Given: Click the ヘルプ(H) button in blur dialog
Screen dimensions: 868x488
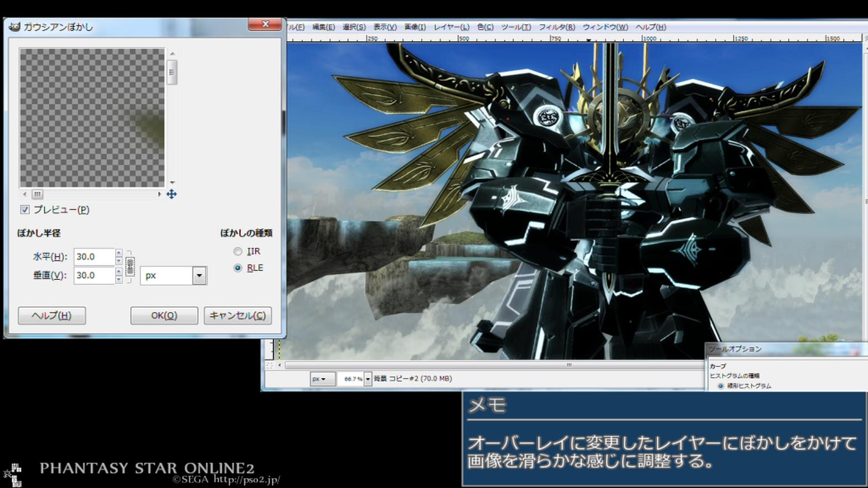Looking at the screenshot, I should (x=51, y=315).
